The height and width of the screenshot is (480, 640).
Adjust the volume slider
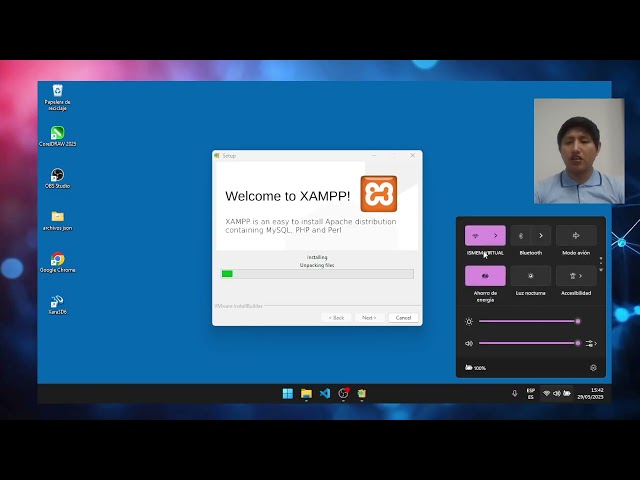[529, 343]
